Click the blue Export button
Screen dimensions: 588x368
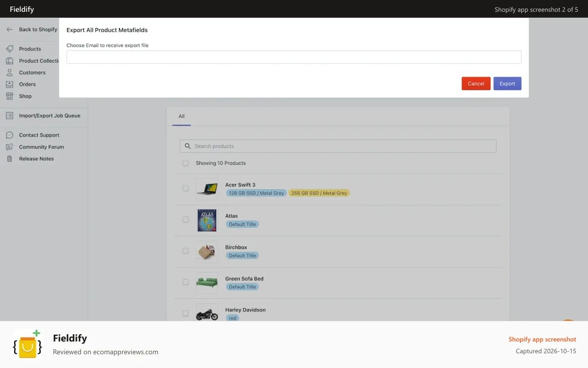[507, 83]
